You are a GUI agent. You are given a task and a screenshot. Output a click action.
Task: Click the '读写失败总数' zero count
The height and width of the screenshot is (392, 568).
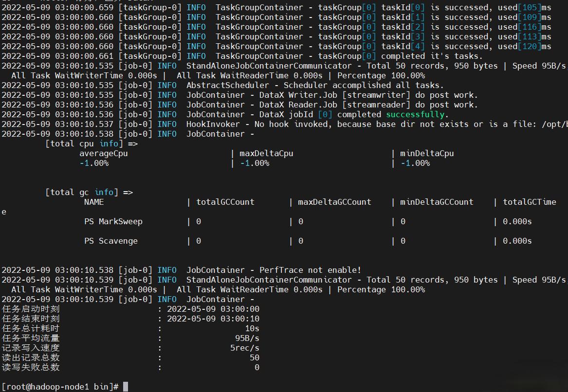[257, 367]
